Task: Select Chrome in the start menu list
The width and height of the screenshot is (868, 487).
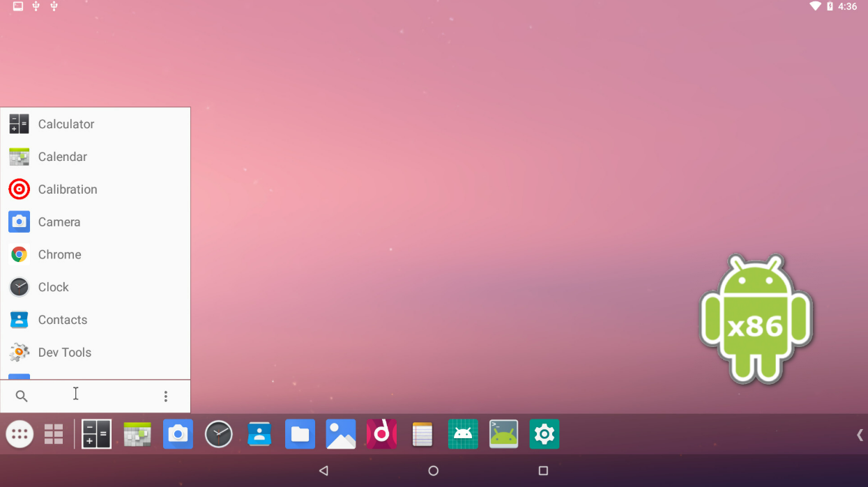Action: (96, 255)
